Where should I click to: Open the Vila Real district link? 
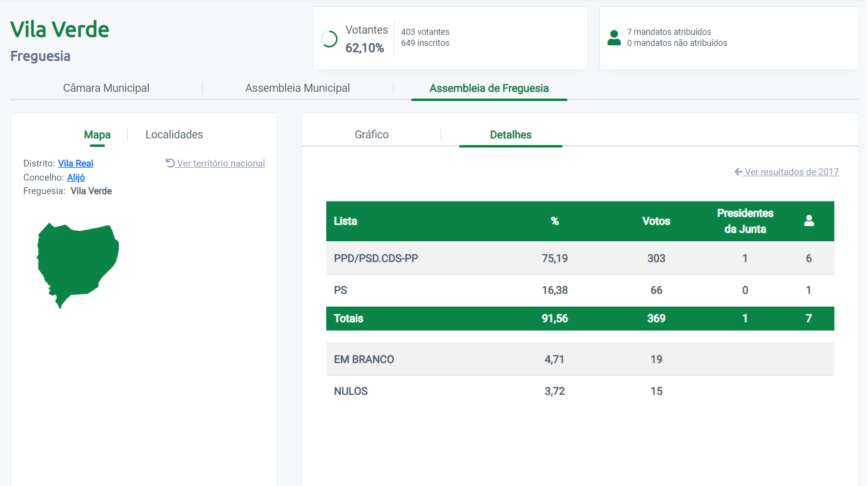(75, 163)
